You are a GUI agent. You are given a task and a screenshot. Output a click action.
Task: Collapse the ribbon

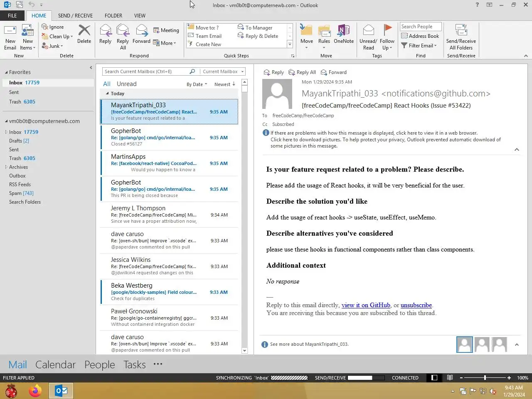pyautogui.click(x=526, y=56)
